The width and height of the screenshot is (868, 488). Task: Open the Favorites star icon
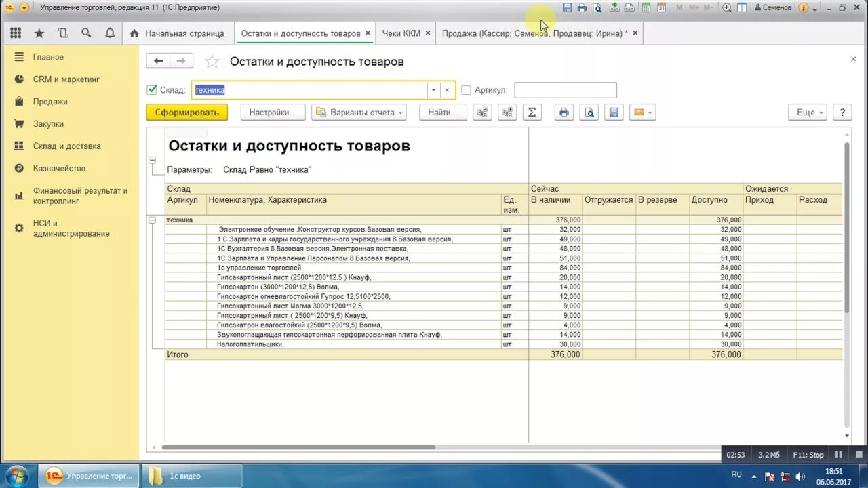click(39, 33)
